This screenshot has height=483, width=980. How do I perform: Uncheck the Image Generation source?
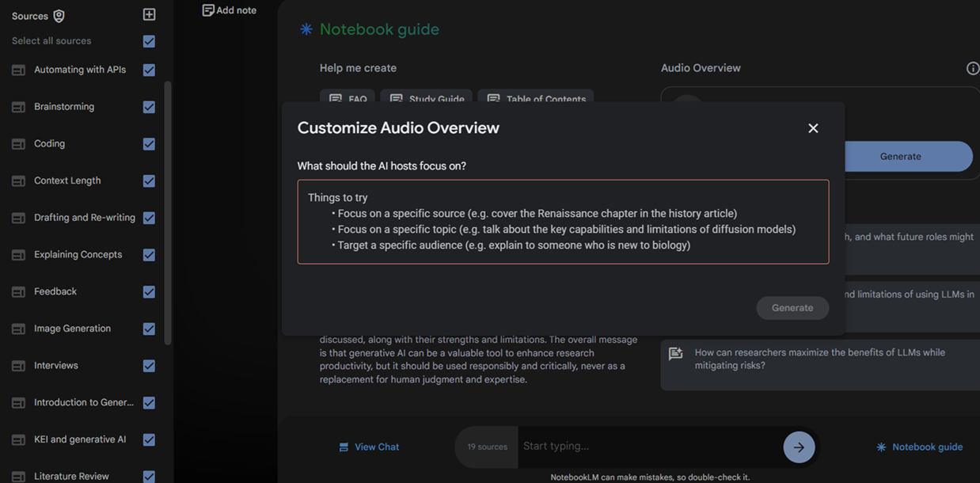tap(149, 329)
